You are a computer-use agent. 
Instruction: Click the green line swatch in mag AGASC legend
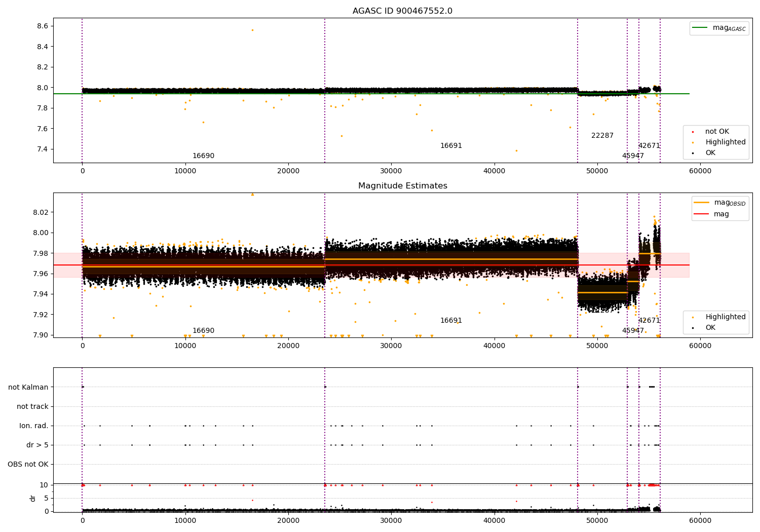[x=700, y=28]
